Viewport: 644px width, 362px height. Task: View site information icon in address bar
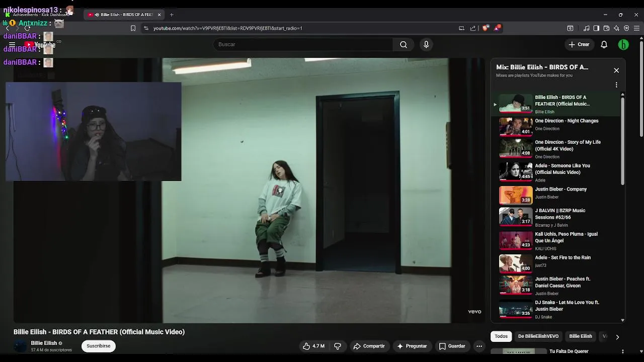[x=146, y=28]
